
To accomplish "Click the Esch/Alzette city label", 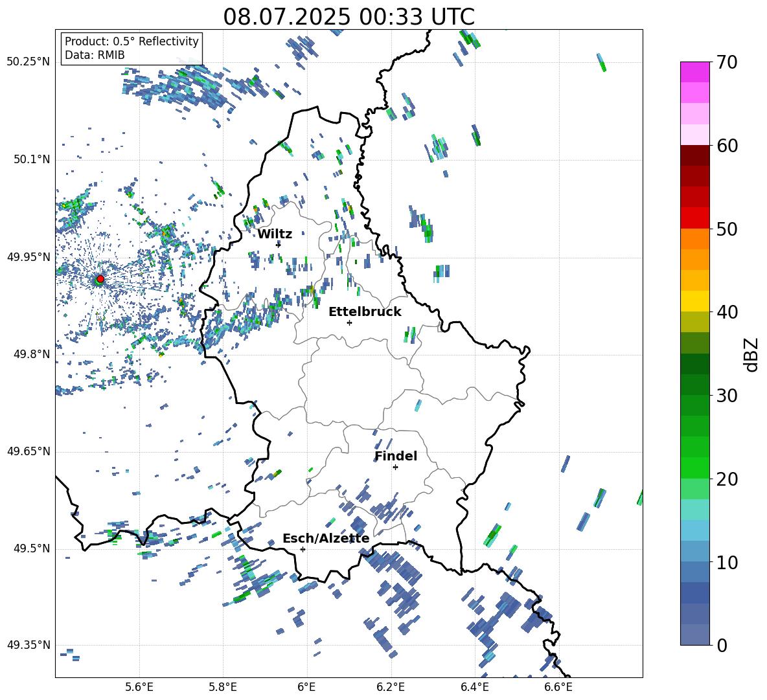I will click(x=326, y=539).
